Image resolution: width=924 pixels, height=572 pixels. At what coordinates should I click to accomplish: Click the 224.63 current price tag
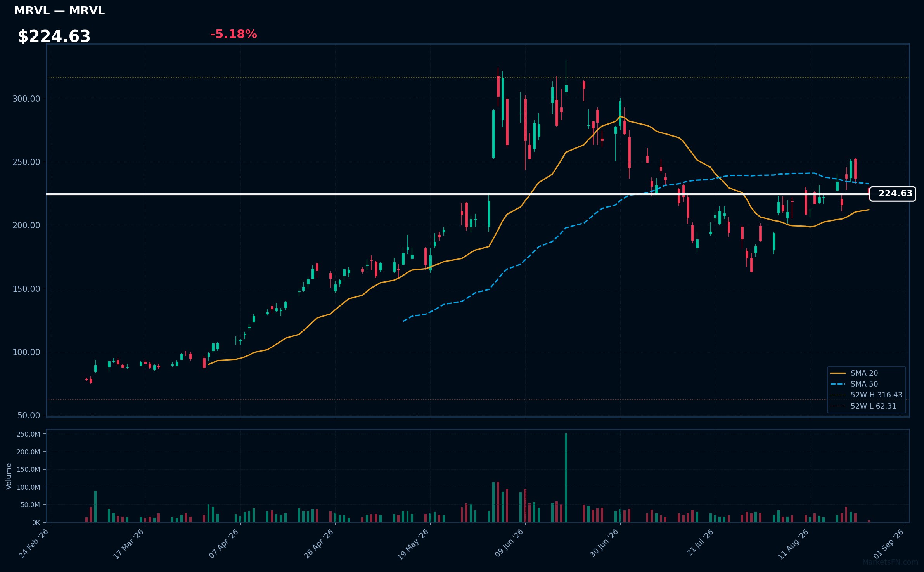[893, 194]
